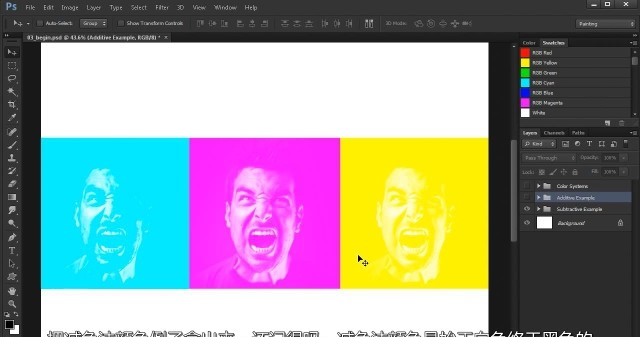Click the Background layer thumbnail
640x360 pixels.
544,223
